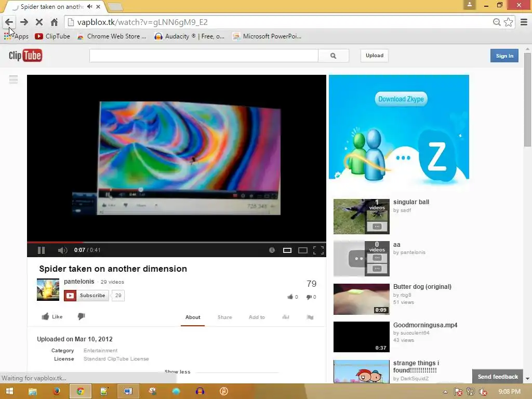
Task: Click 'Uploaded on Mar 10, 2012' text
Action: coord(75,339)
